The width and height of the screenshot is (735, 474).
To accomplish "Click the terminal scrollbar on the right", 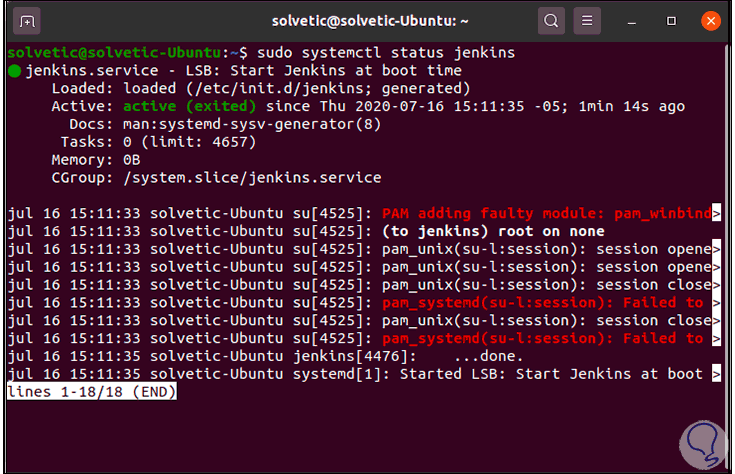I will [727, 257].
